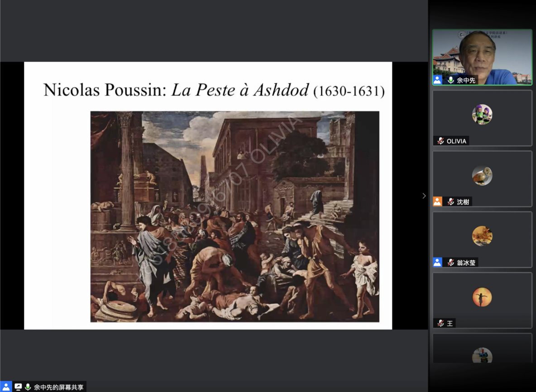Click the green microphone icon on 余中先's video
Image resolution: width=536 pixels, height=392 pixels.
[450, 80]
